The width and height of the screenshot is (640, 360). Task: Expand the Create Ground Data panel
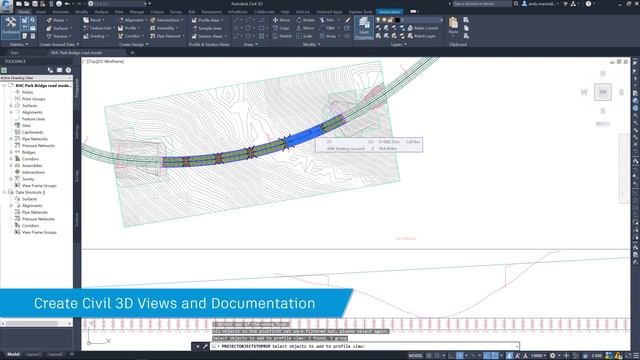[59, 44]
